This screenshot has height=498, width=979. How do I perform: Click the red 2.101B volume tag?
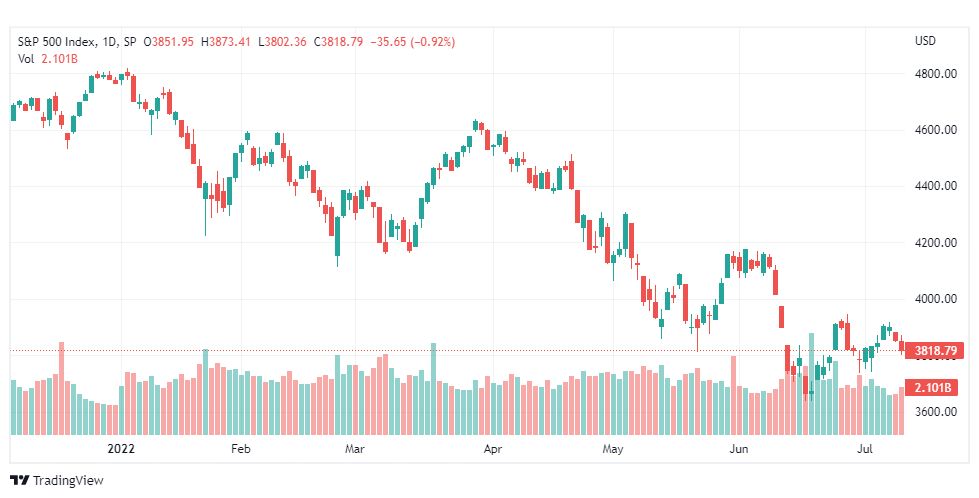(932, 388)
